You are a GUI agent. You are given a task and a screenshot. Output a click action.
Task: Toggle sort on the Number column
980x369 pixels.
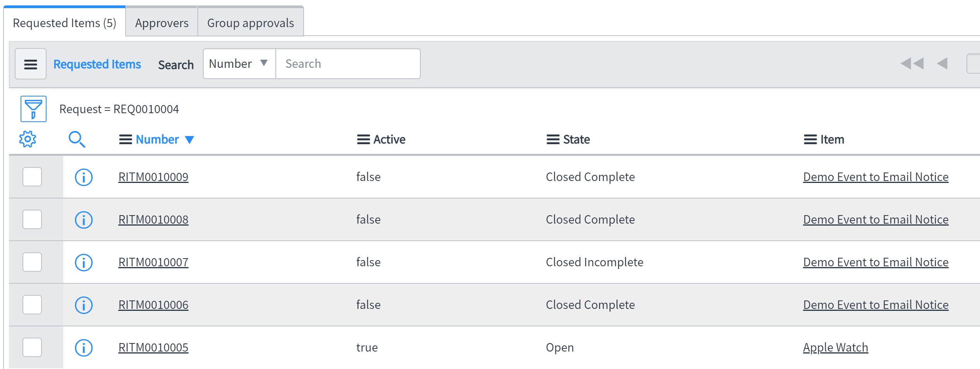click(157, 140)
